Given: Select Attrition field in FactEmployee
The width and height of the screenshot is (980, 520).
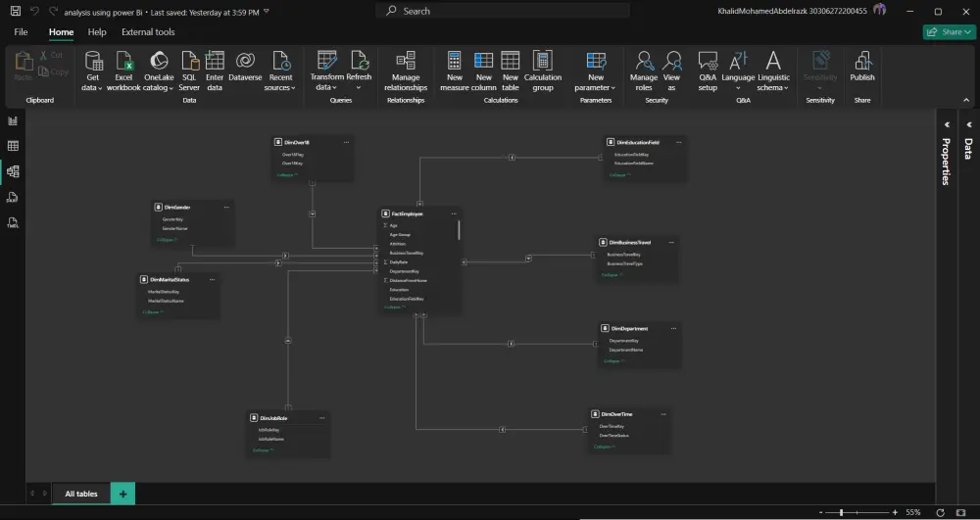Looking at the screenshot, I should point(398,244).
